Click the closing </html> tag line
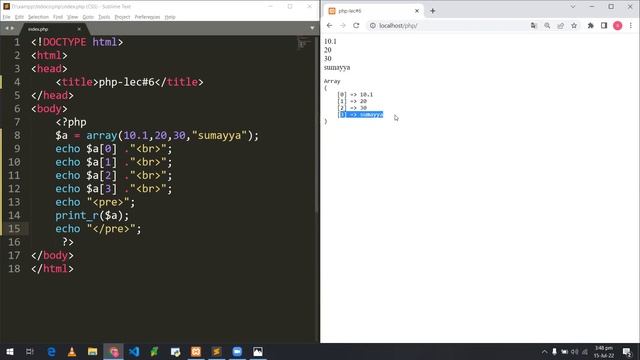 point(52,269)
